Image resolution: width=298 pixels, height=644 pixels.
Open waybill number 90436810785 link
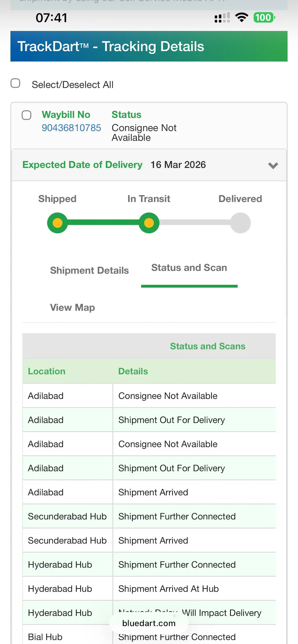71,128
